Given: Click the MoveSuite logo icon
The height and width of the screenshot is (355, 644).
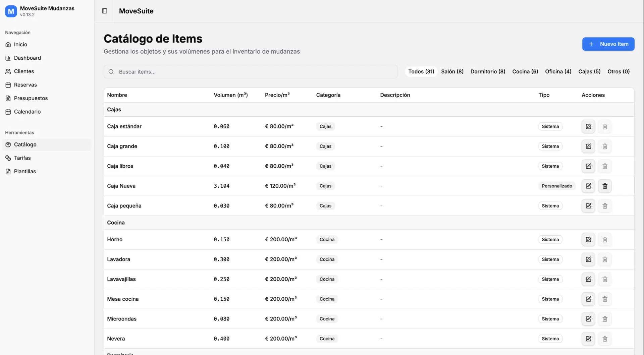Looking at the screenshot, I should (11, 11).
